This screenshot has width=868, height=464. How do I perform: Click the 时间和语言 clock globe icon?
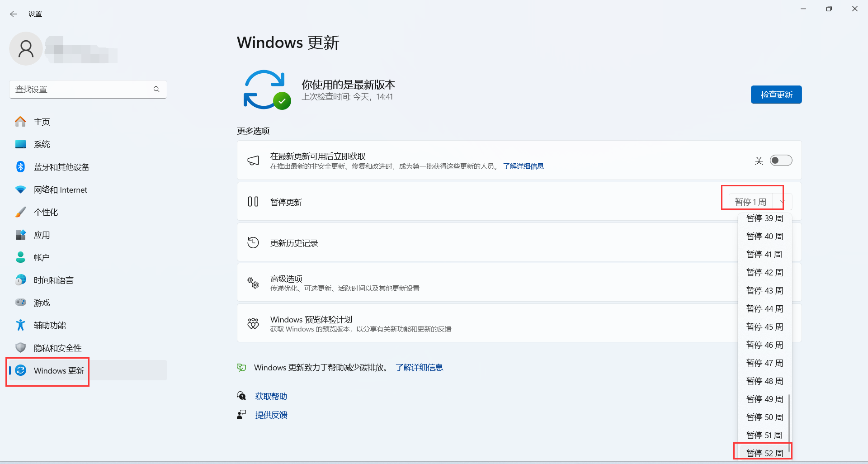coord(20,280)
